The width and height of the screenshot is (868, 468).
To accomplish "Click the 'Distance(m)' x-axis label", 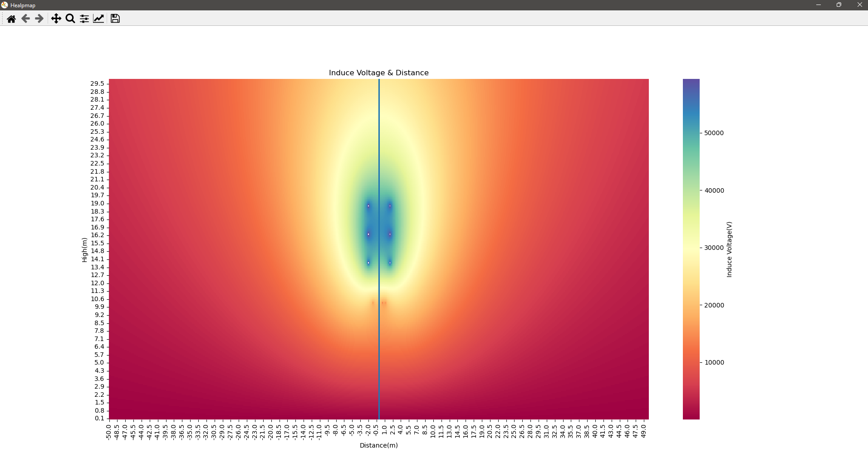I will pyautogui.click(x=379, y=445).
